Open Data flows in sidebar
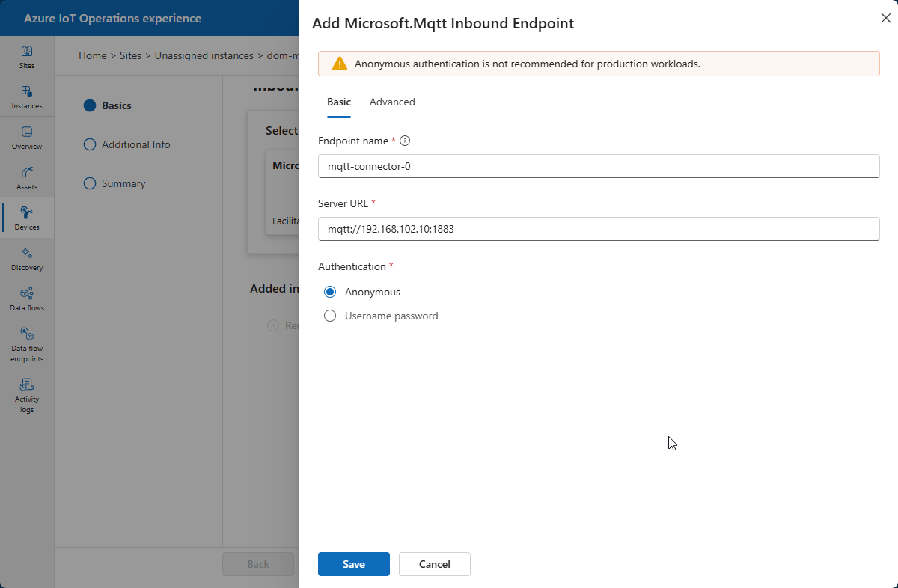 tap(27, 299)
